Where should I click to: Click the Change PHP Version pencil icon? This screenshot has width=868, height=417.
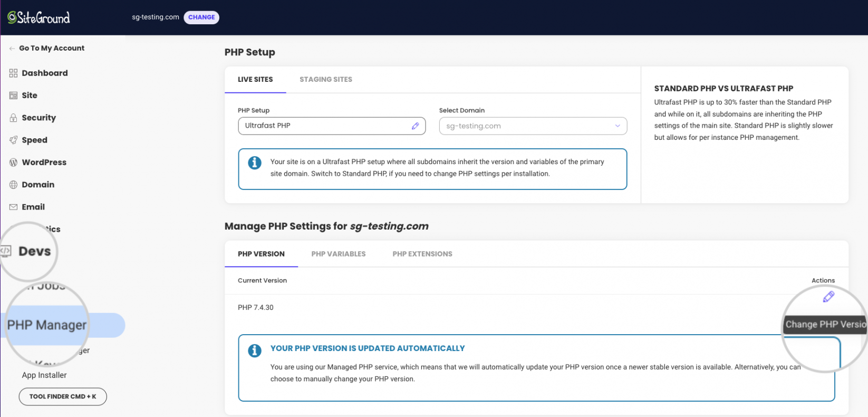pyautogui.click(x=828, y=297)
